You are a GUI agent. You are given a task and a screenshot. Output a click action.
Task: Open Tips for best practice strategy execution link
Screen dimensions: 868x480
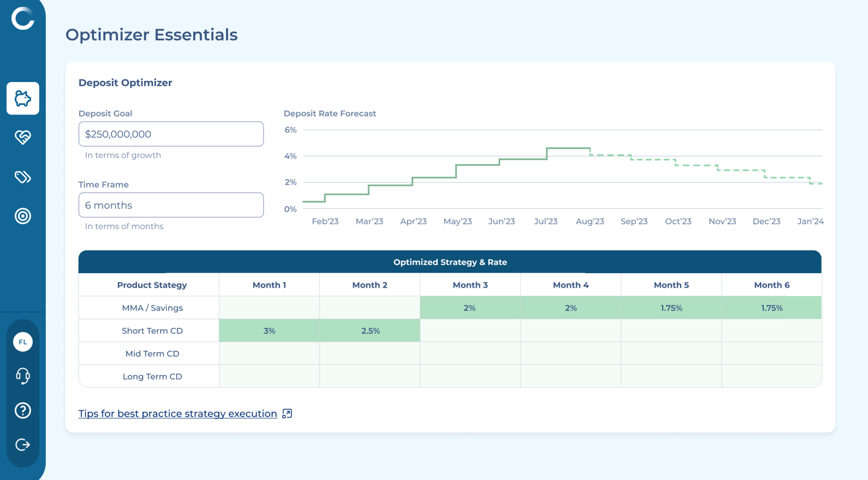click(178, 414)
